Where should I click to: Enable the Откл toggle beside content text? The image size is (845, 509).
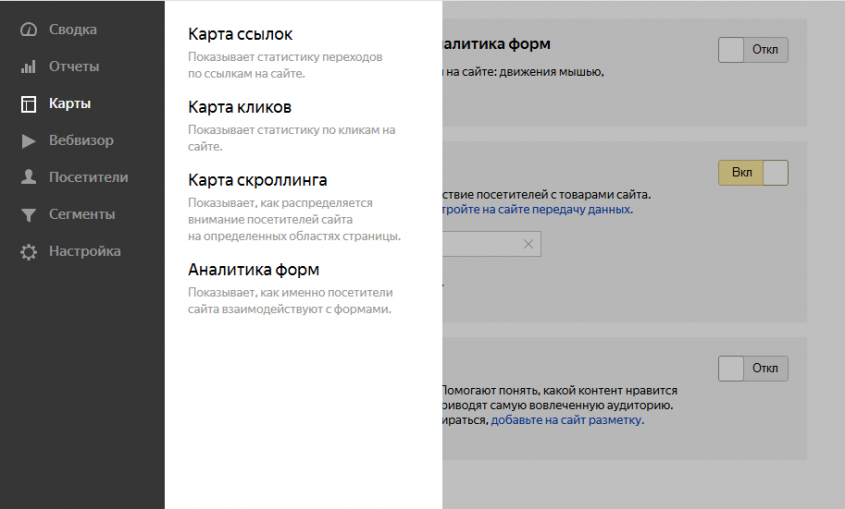753,368
